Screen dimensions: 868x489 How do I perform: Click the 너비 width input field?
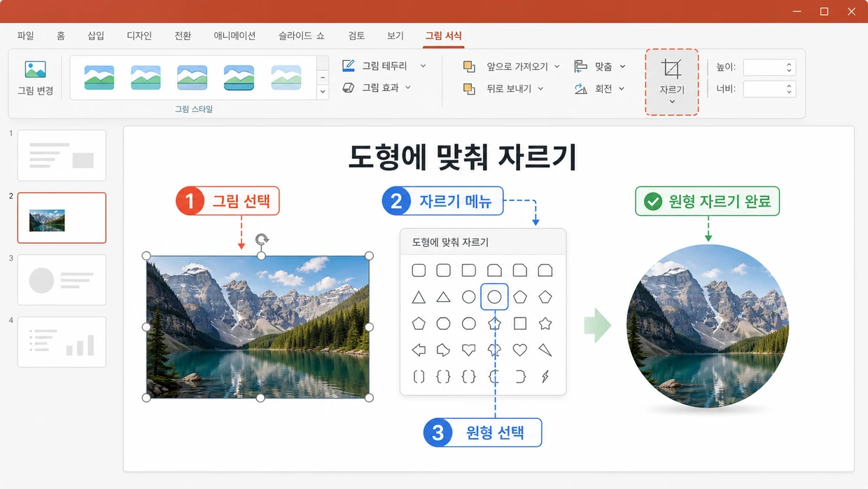click(x=769, y=89)
